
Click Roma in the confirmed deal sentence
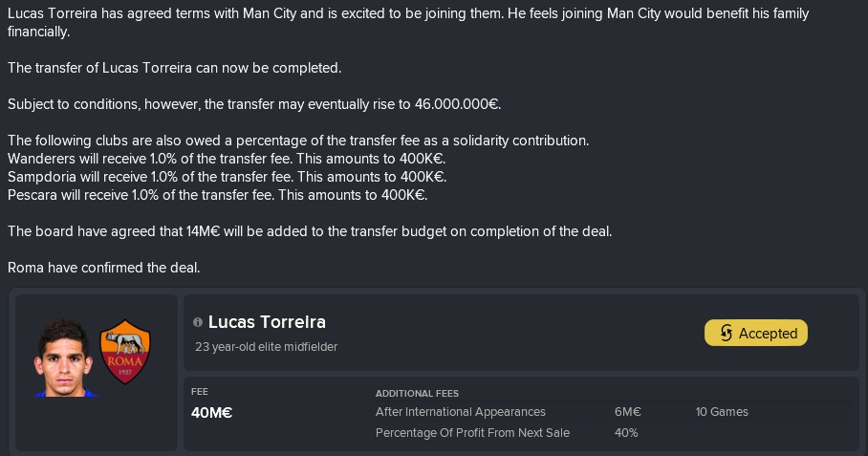[x=26, y=268]
